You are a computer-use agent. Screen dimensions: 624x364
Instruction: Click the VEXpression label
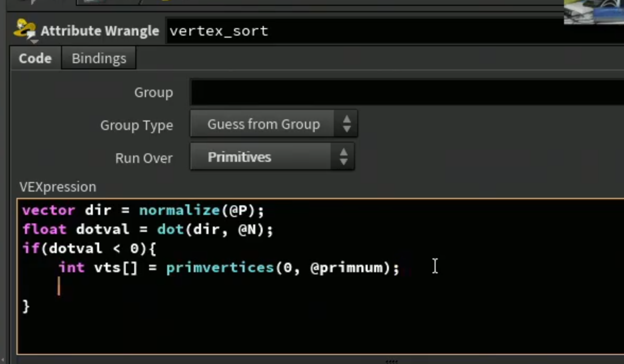point(58,187)
